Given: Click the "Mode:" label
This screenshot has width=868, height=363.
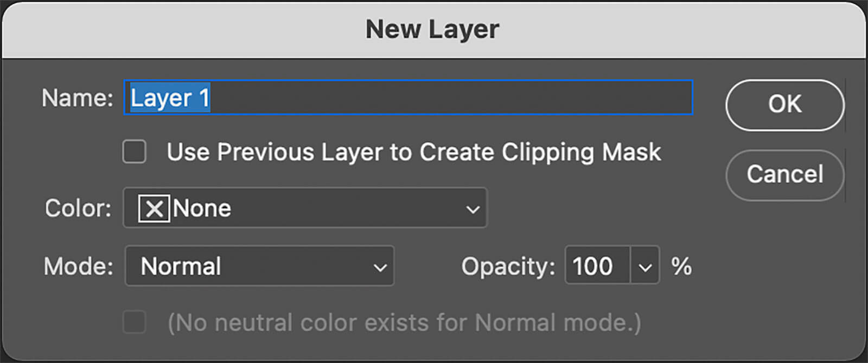Looking at the screenshot, I should [78, 266].
